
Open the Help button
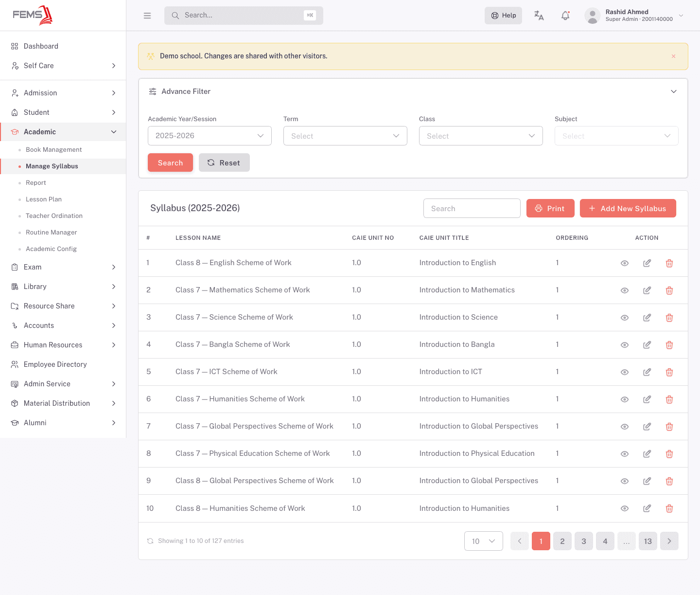pos(503,16)
